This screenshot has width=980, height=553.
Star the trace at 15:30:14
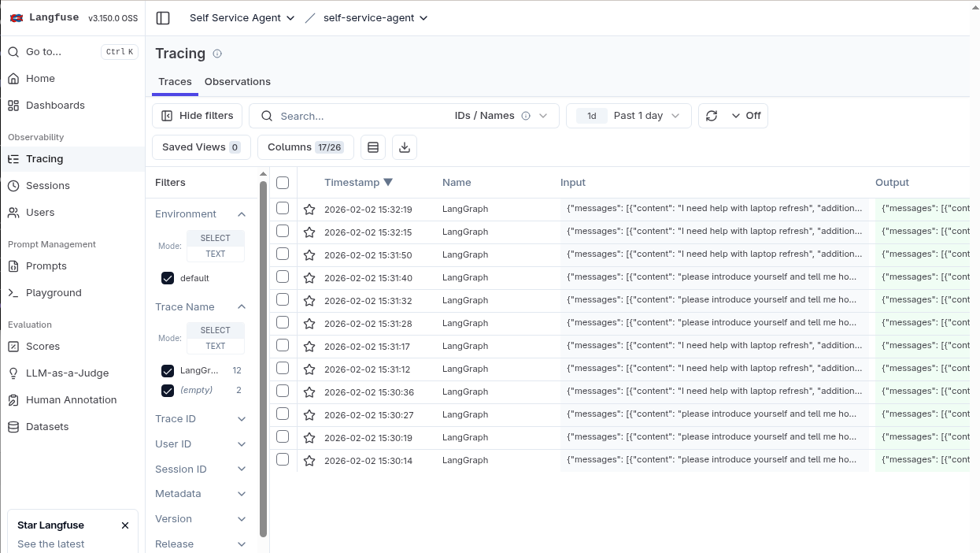pos(309,461)
